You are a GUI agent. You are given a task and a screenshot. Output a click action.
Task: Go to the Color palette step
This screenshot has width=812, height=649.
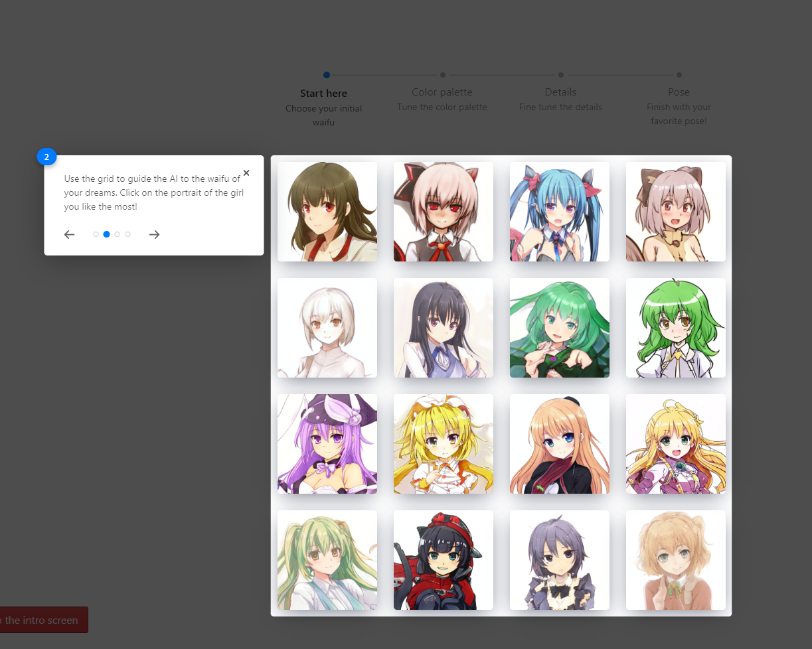point(442,92)
